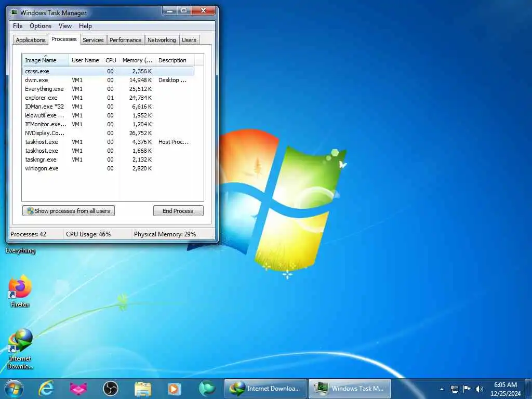Switch to the Applications tab
This screenshot has width=532, height=399.
(x=31, y=40)
